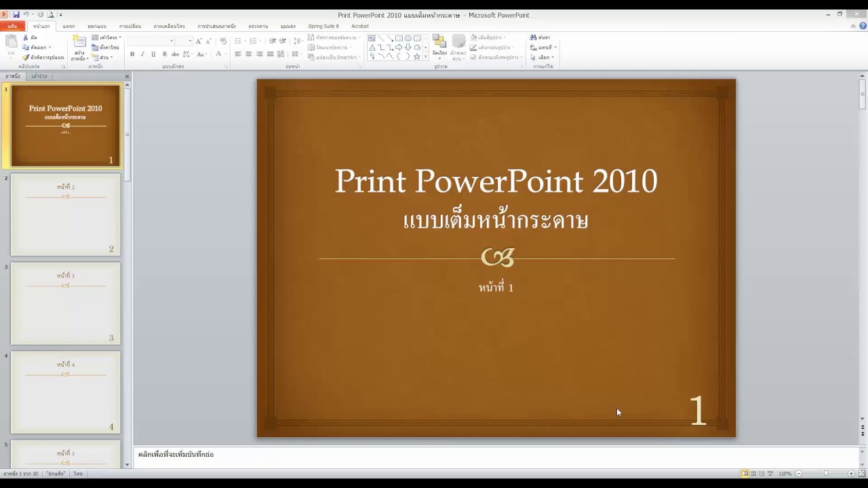Expand the shapes gallery More arrow

[426, 57]
